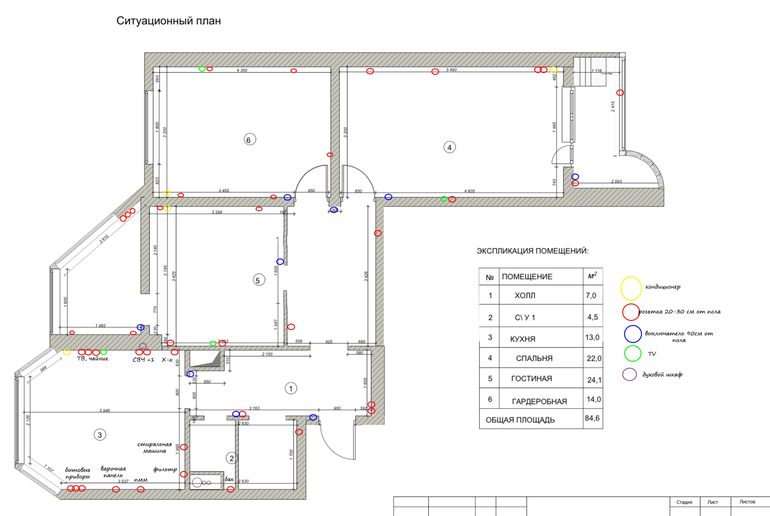
Task: Click the yellow air conditioner legend circle
Action: (x=631, y=288)
